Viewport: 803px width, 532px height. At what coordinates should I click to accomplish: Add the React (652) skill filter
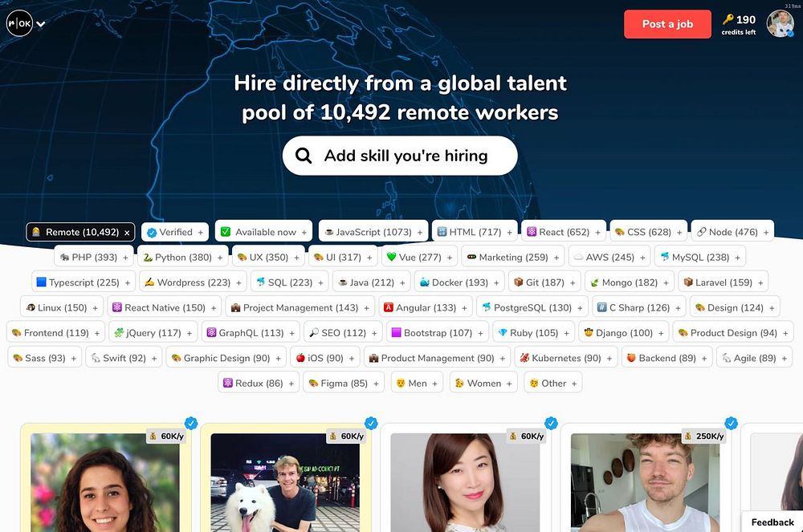pos(564,232)
